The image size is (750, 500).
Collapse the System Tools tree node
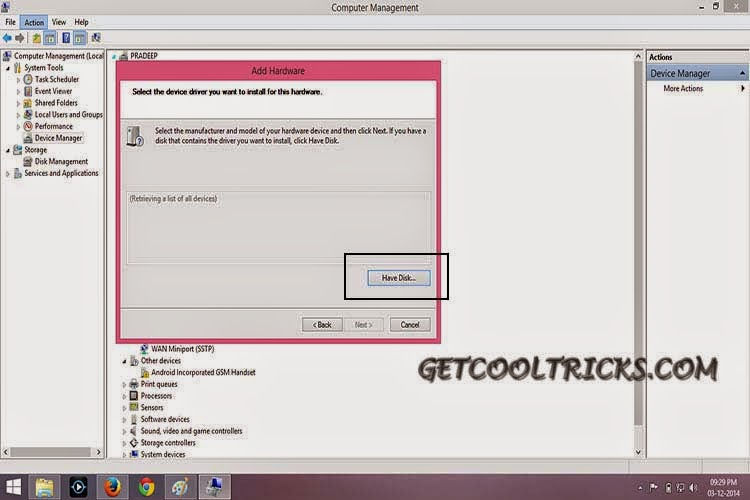pyautogui.click(x=8, y=68)
